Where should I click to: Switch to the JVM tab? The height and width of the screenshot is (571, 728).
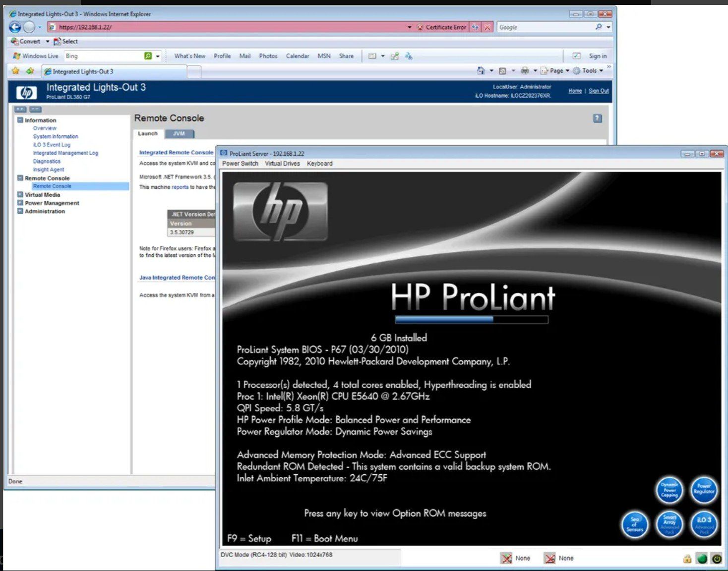(179, 134)
